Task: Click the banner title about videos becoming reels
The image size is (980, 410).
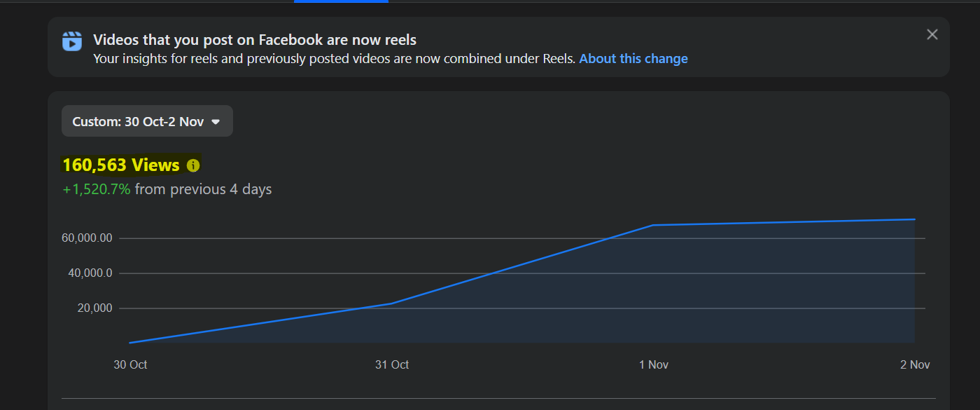Action: 255,40
